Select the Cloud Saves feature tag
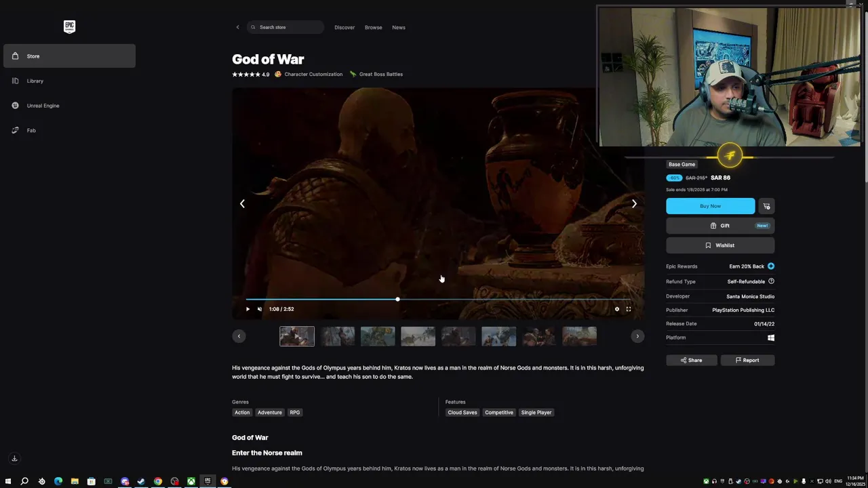Screen dimensions: 868x488 point(462,412)
